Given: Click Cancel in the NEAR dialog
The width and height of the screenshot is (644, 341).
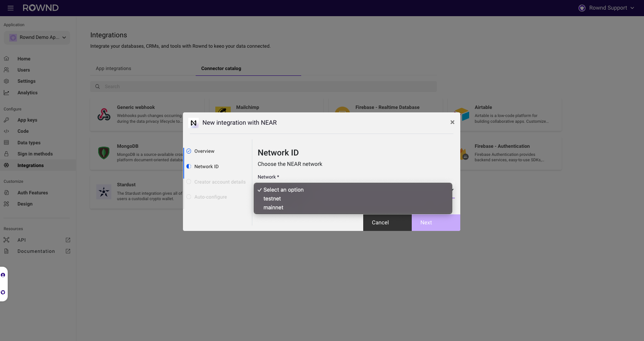Looking at the screenshot, I should (387, 222).
